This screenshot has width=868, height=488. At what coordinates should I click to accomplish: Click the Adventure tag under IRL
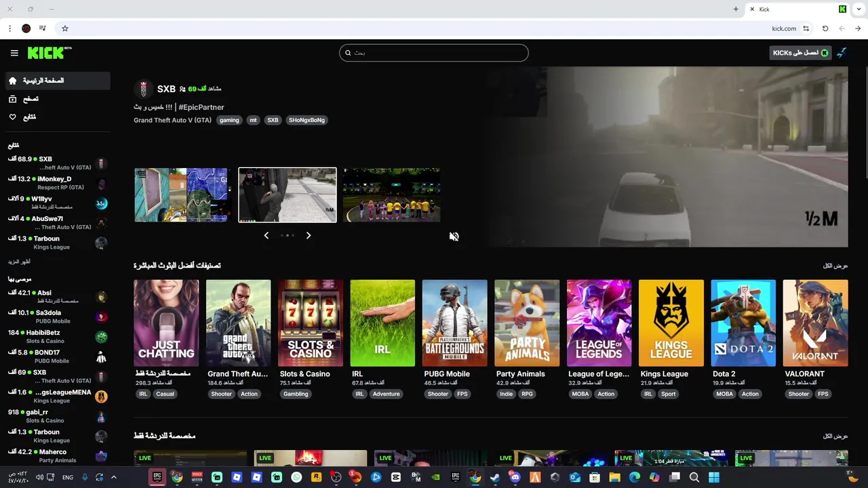[386, 394]
